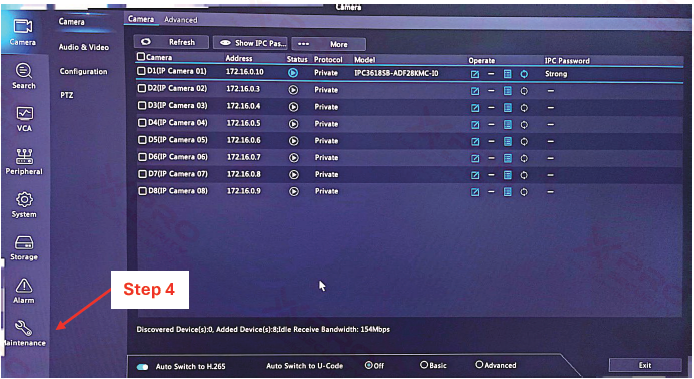Viewport: 694px width, 379px height.
Task: Open the Search section icon
Action: pyautogui.click(x=23, y=76)
